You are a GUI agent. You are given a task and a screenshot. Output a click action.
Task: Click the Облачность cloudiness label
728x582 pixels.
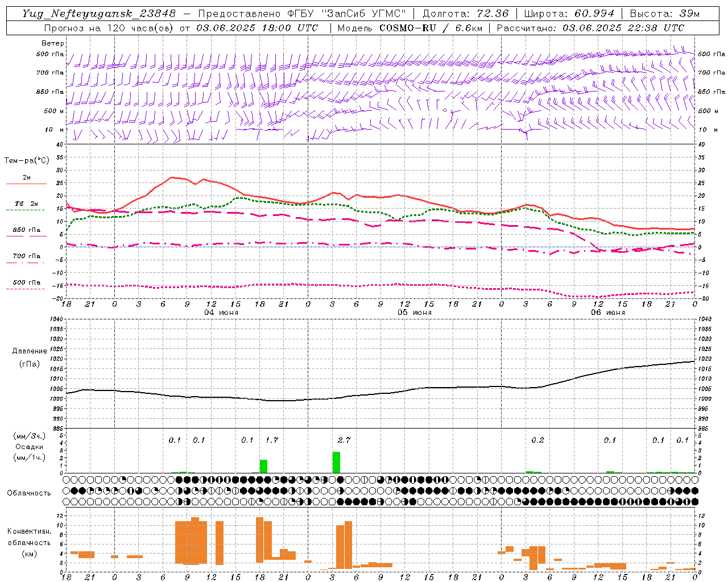[x=29, y=493]
